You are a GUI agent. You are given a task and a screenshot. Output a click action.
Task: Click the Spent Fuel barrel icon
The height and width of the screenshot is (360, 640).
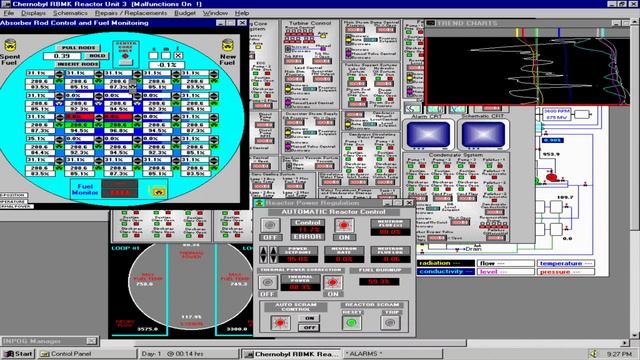(x=10, y=45)
